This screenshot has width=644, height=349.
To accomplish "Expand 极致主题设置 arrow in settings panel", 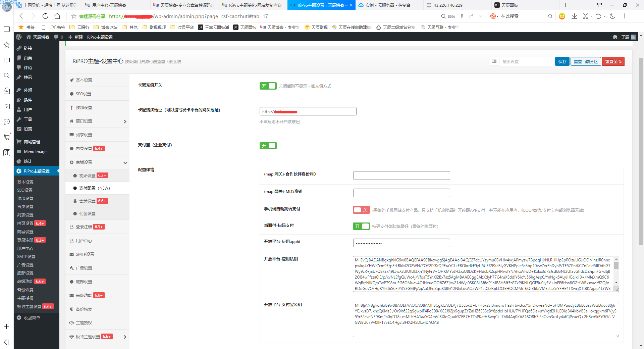I will (x=125, y=337).
